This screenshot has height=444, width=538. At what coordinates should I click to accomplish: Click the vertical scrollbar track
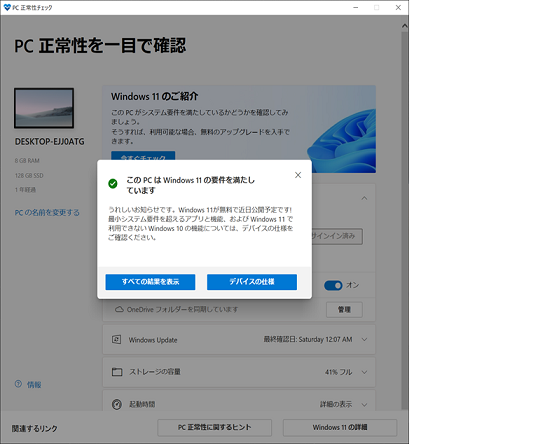click(405, 220)
